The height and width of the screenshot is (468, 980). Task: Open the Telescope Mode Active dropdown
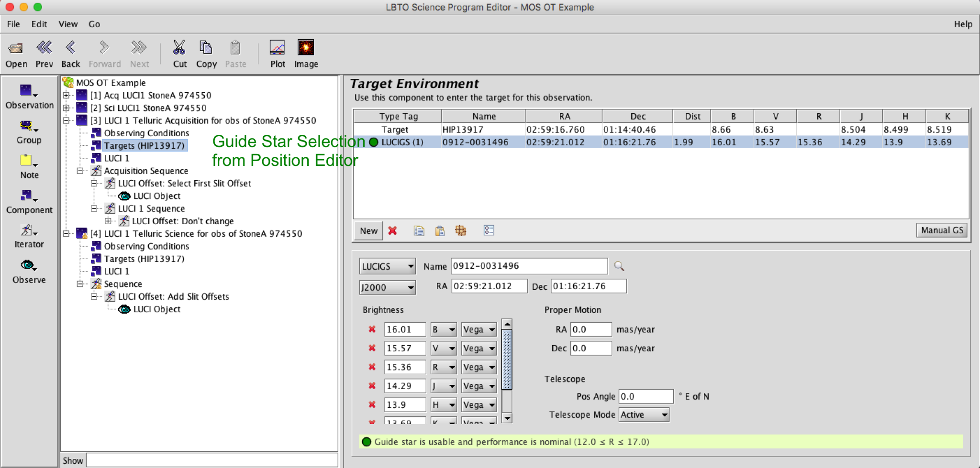pos(644,414)
